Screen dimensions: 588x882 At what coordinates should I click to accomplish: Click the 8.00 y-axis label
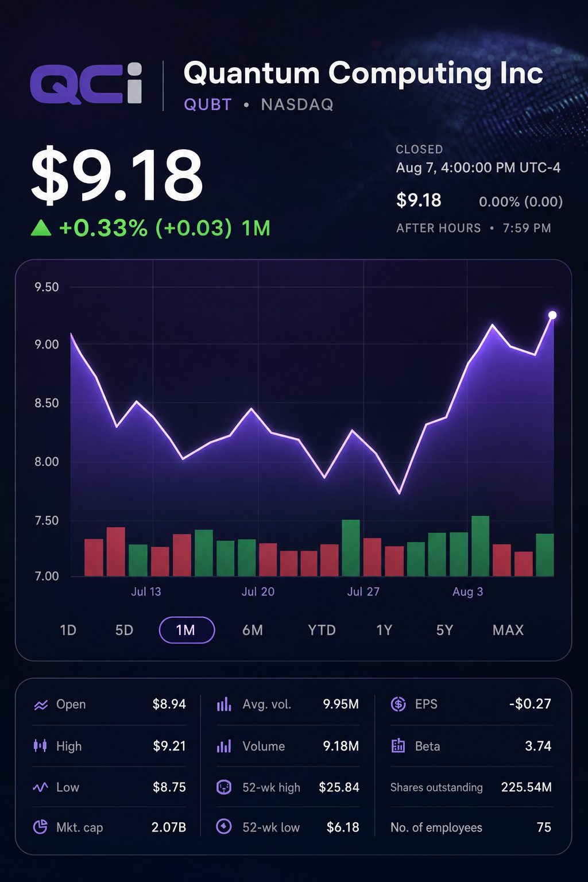point(47,462)
